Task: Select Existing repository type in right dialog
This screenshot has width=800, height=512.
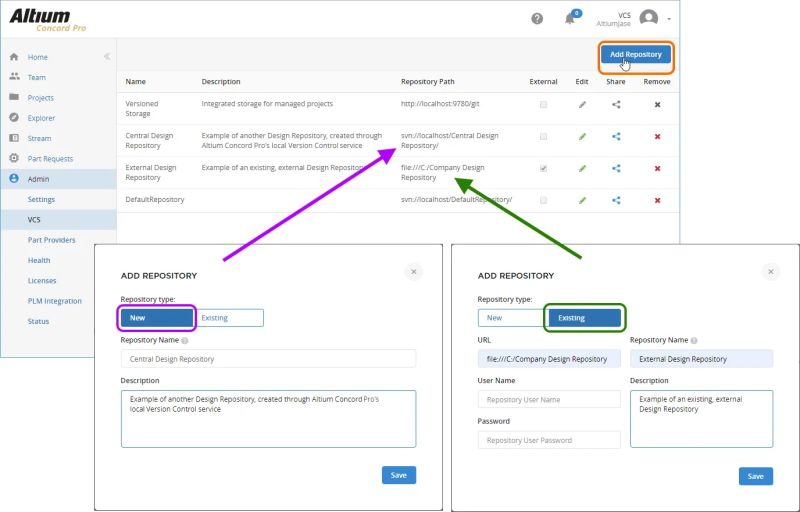Action: (585, 318)
